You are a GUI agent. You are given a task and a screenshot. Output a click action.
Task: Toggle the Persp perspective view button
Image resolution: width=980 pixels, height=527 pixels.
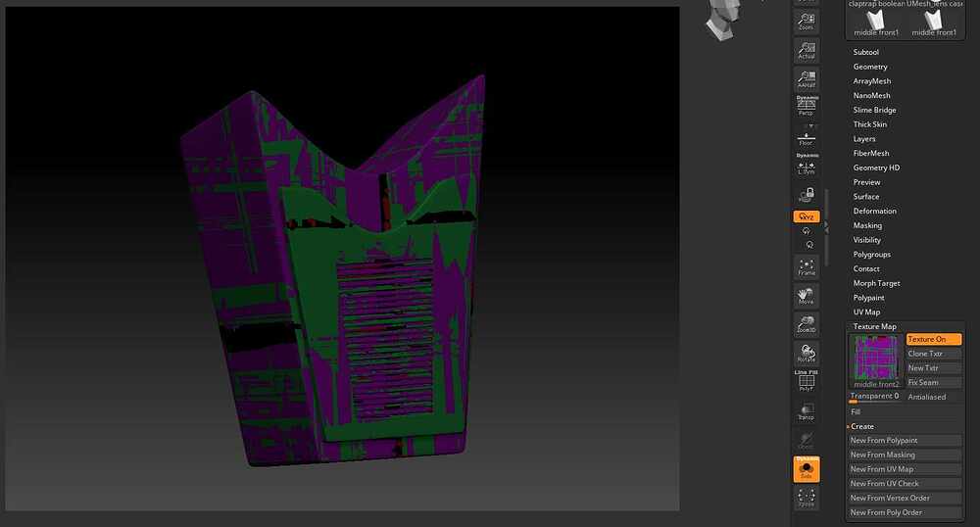[x=807, y=106]
